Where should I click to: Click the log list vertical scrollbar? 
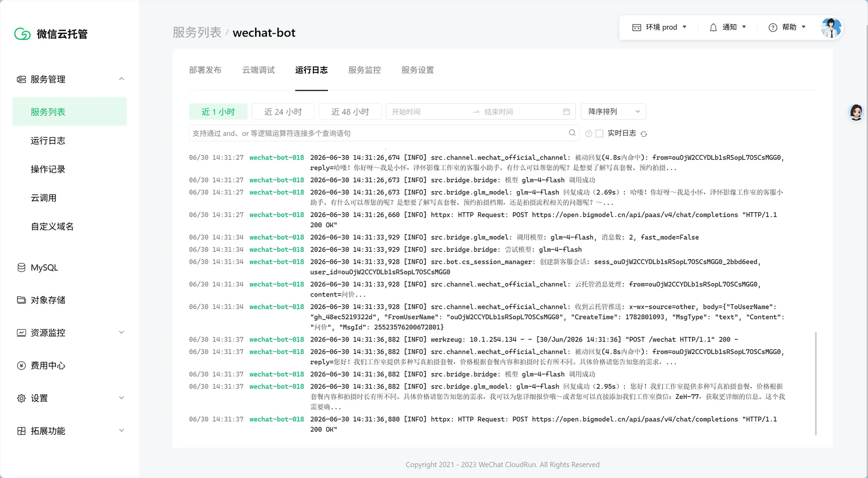[x=816, y=383]
